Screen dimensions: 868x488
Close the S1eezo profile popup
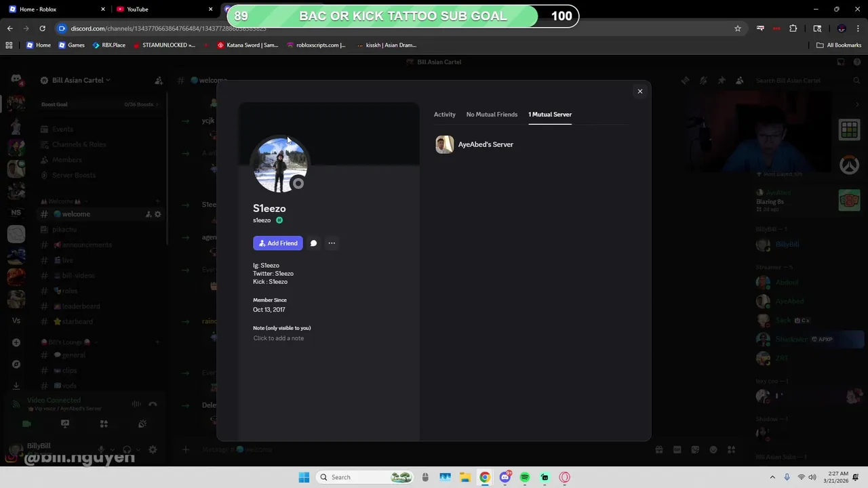(x=639, y=91)
